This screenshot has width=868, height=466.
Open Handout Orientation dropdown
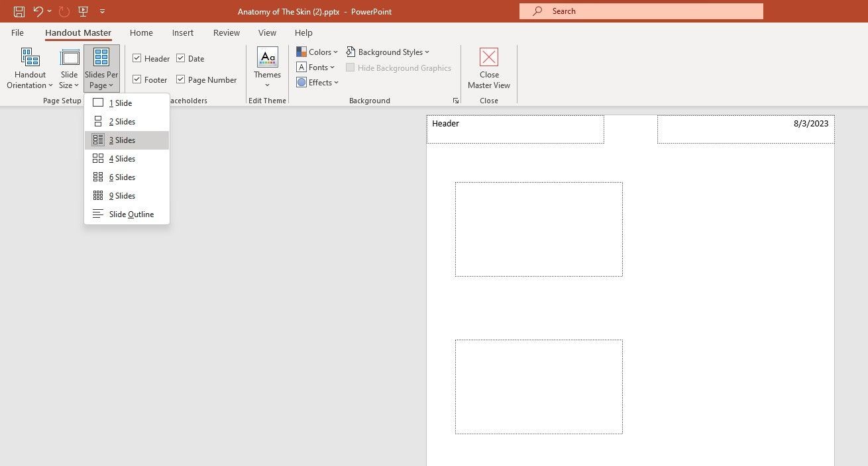(x=30, y=68)
